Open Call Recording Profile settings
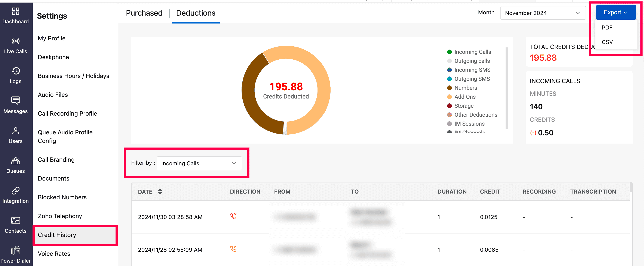The height and width of the screenshot is (266, 644). coord(67,113)
